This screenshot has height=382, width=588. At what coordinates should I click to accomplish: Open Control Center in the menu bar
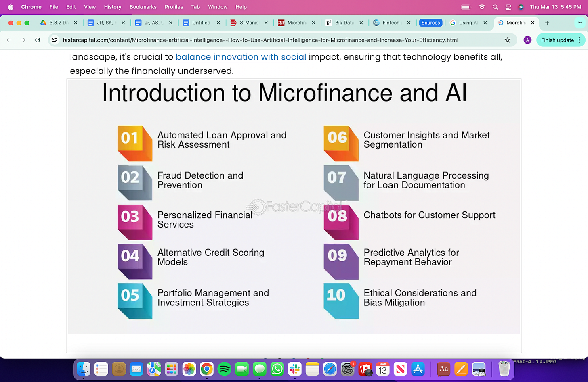[x=508, y=7]
